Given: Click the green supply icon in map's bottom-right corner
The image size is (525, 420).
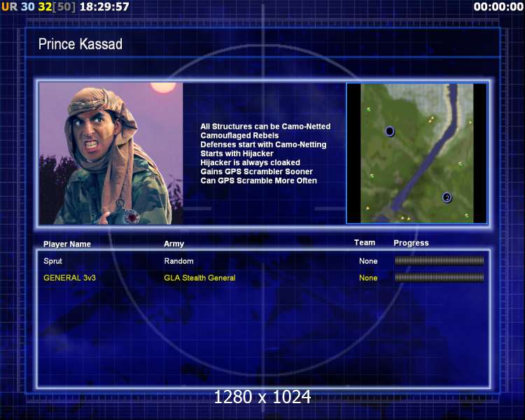Looking at the screenshot, I should point(466,216).
